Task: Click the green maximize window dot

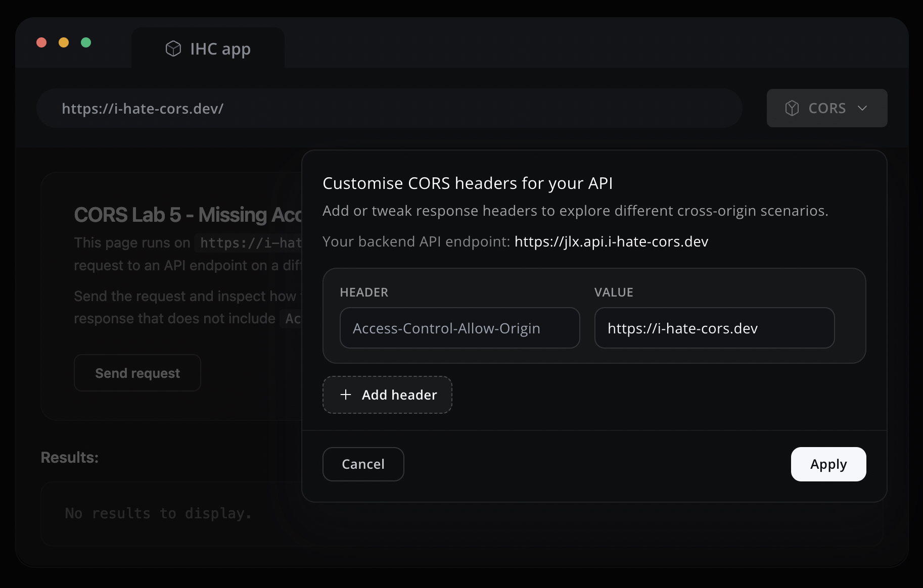Action: click(86, 42)
